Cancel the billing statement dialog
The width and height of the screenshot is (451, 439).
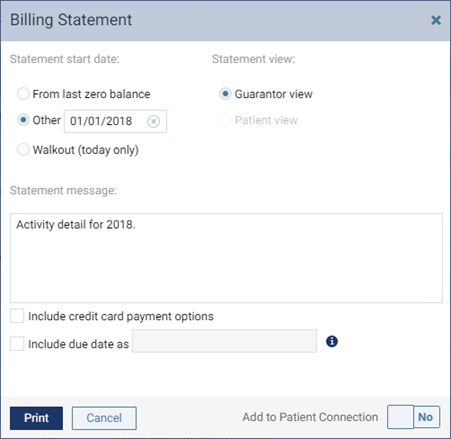tap(104, 418)
